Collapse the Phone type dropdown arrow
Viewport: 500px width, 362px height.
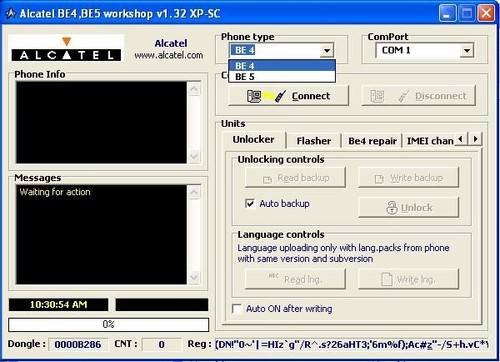[327, 51]
